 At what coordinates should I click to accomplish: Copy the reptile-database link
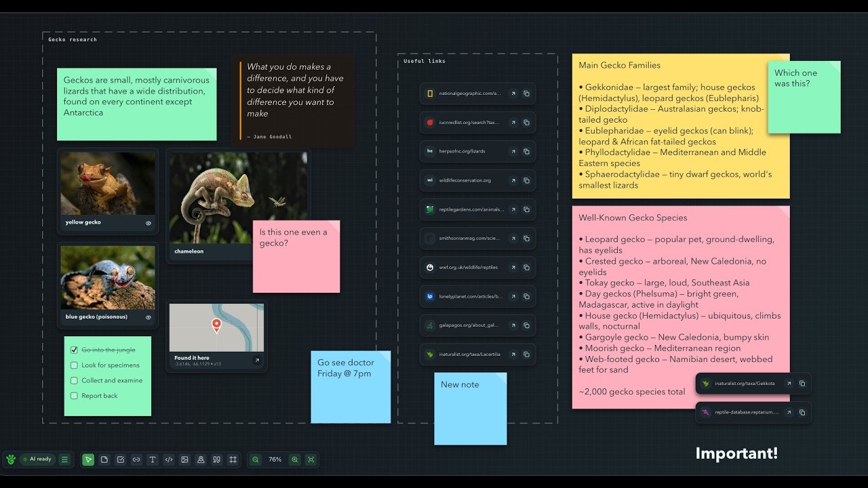(802, 412)
